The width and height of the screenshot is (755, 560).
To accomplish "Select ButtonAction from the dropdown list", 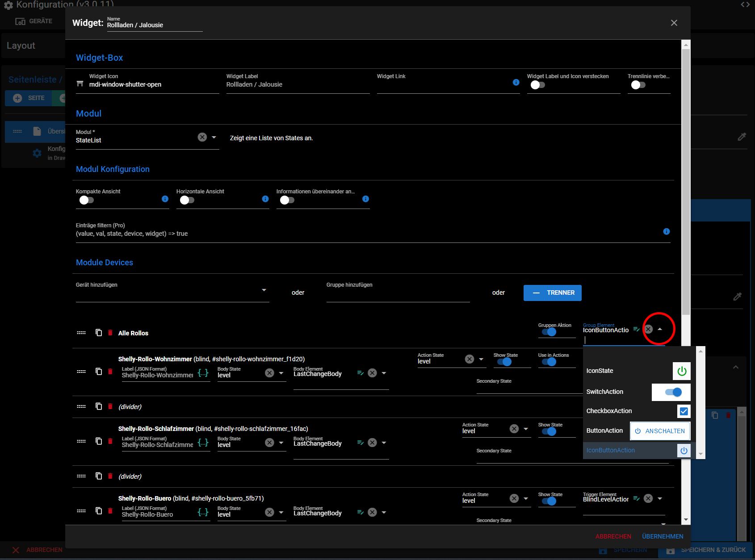I will 639,430.
